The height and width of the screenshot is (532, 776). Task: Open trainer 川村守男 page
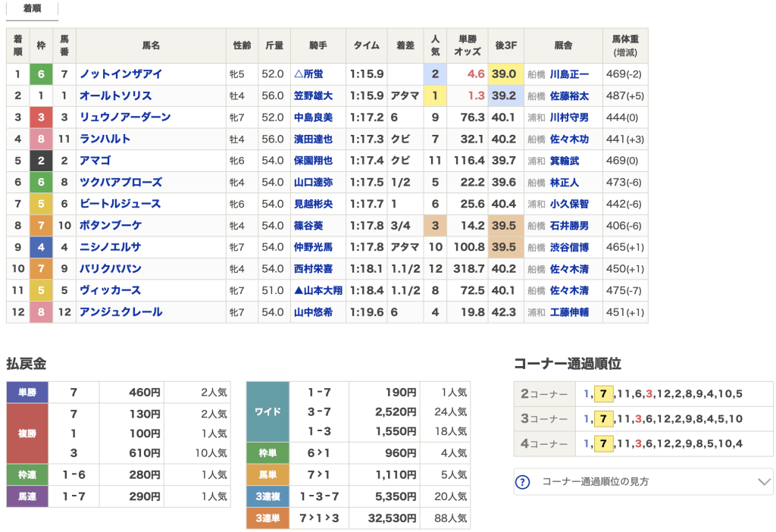click(569, 117)
